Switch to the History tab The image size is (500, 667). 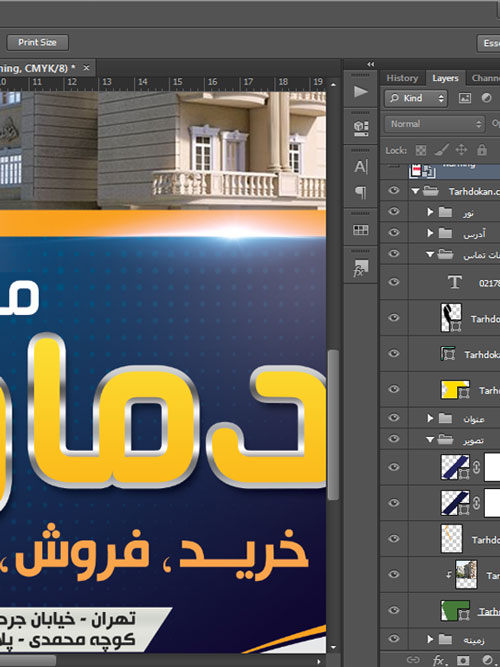pyautogui.click(x=402, y=78)
